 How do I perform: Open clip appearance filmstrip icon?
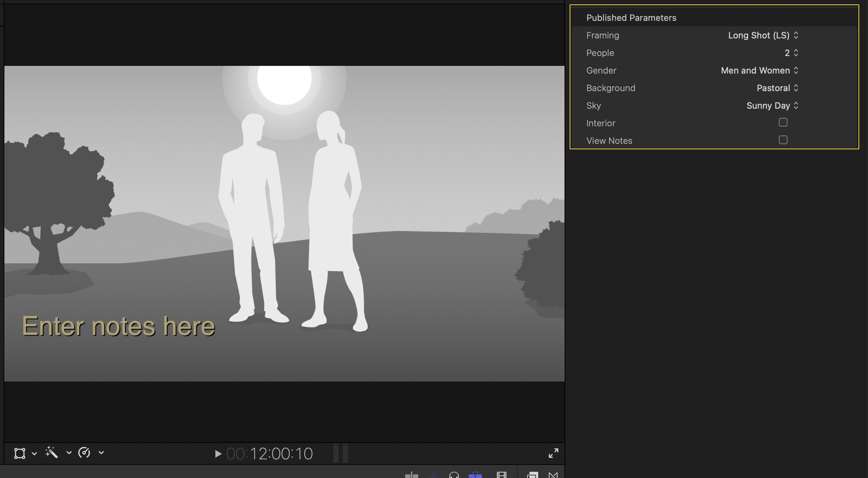point(501,475)
